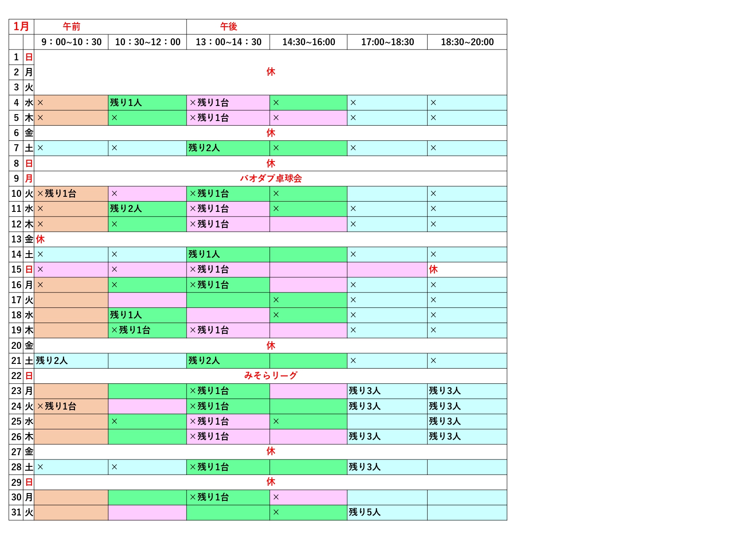
Task: Select '残り3人' in day 26's 18:30~20:00 cell
Action: (445, 436)
